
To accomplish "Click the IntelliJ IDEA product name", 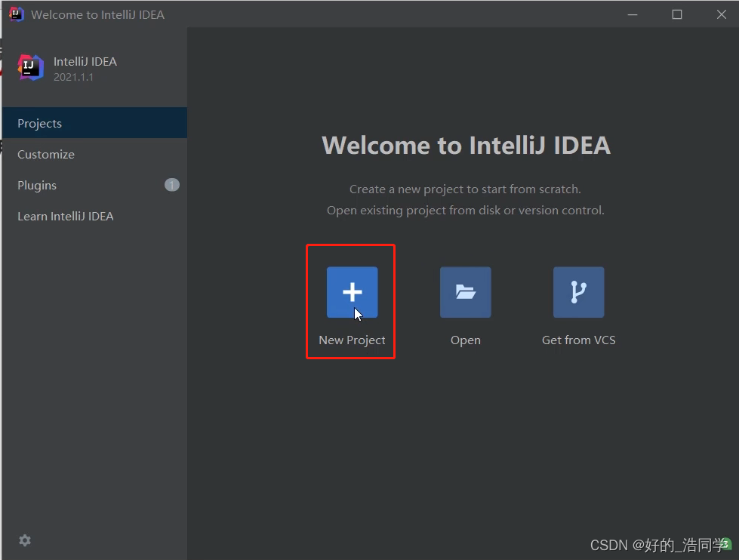I will (85, 62).
